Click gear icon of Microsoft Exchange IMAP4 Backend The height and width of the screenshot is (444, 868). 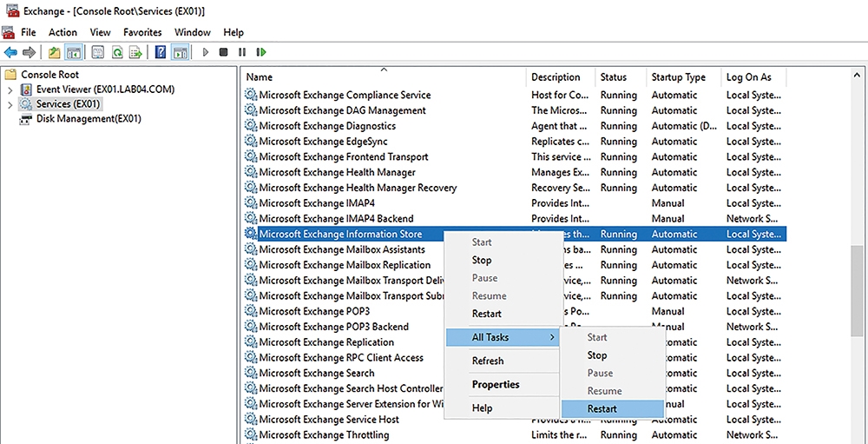251,218
